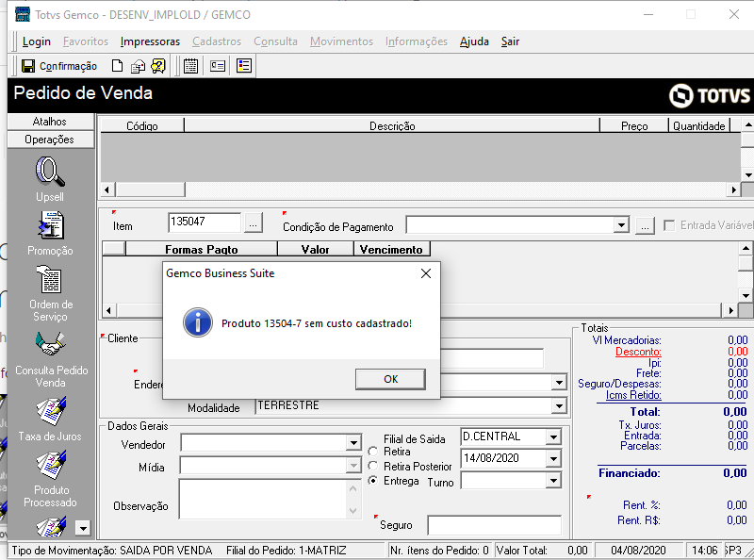
Task: Open the Impressoras menu
Action: (x=150, y=41)
